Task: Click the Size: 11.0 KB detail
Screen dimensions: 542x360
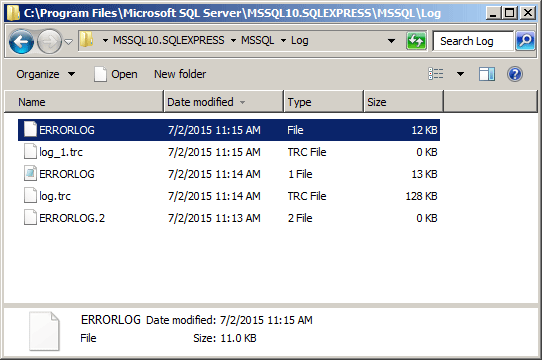Action: pyautogui.click(x=225, y=338)
